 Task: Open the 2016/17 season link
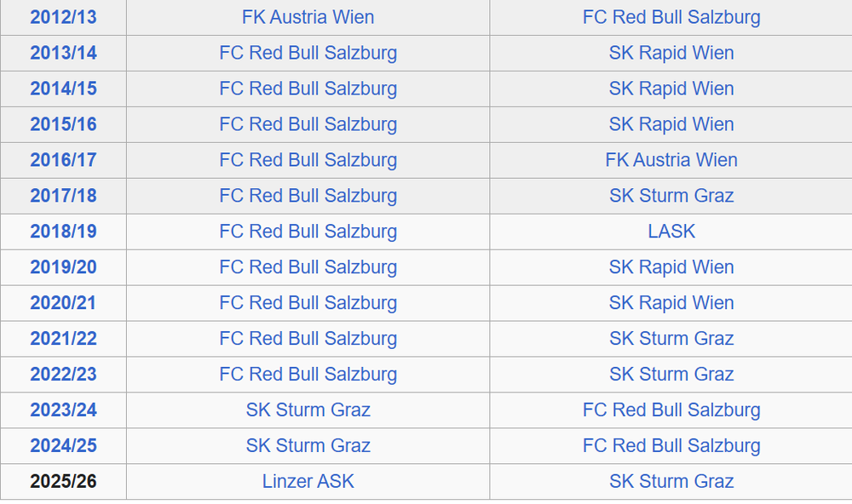tap(63, 160)
